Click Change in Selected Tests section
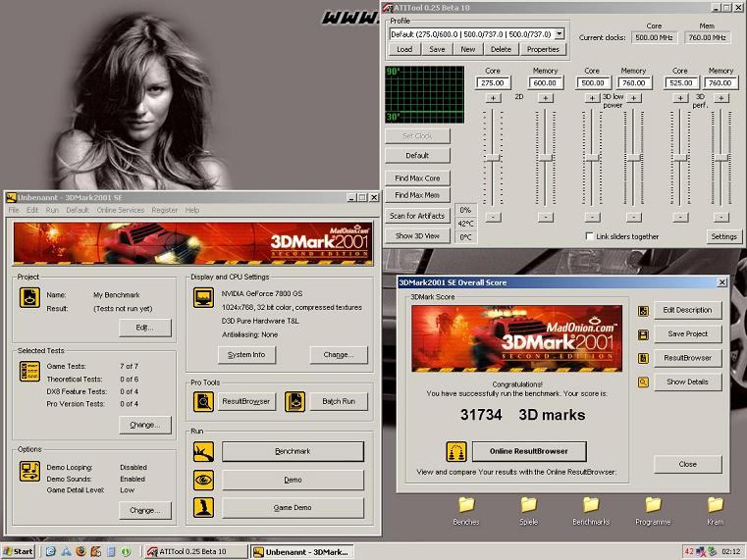 point(145,425)
